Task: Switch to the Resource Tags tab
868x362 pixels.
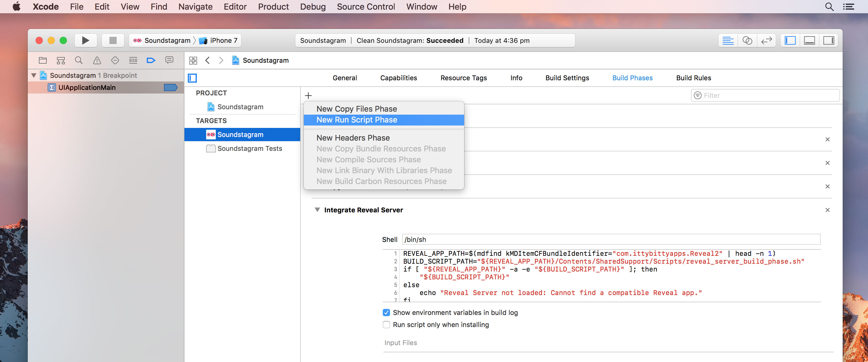Action: tap(464, 78)
